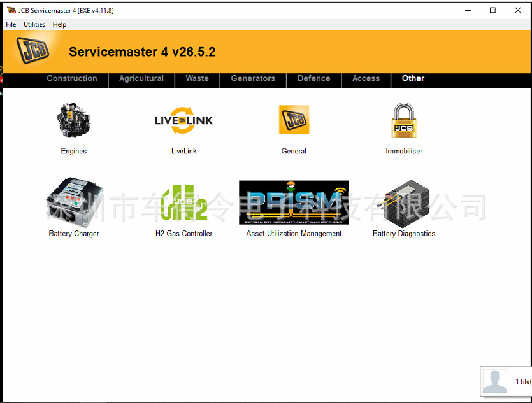
Task: Open the File menu
Action: (x=11, y=24)
